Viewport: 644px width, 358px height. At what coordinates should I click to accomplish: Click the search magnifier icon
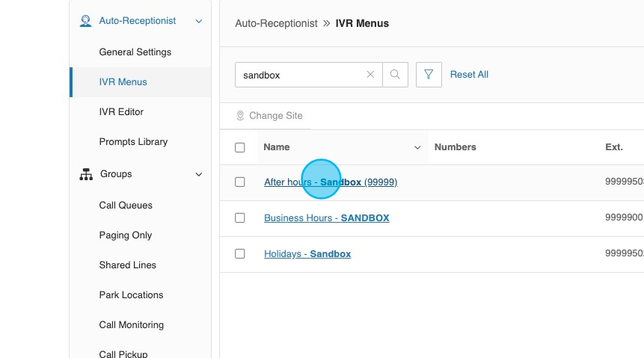[395, 75]
